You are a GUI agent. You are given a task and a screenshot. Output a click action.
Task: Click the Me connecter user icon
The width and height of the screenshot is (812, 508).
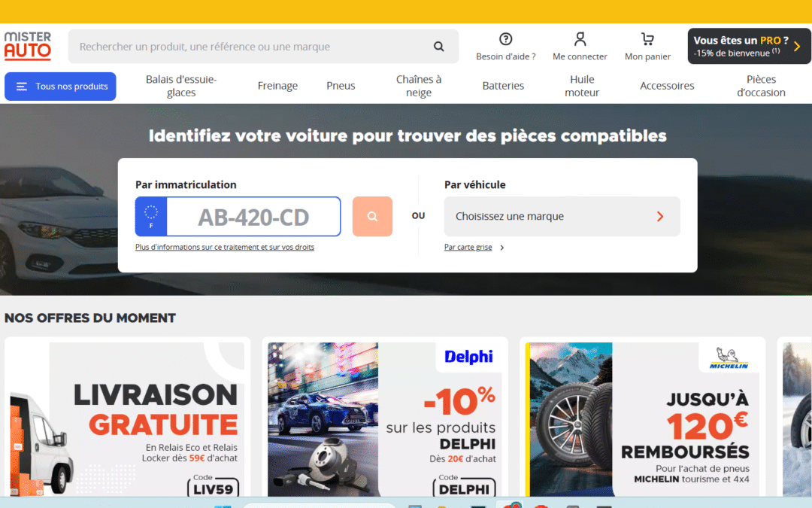580,39
